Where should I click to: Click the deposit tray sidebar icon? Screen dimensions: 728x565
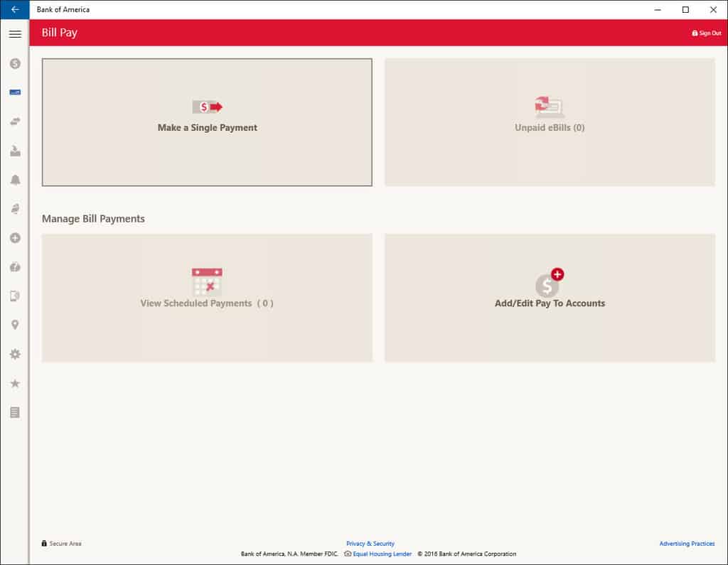[15, 151]
